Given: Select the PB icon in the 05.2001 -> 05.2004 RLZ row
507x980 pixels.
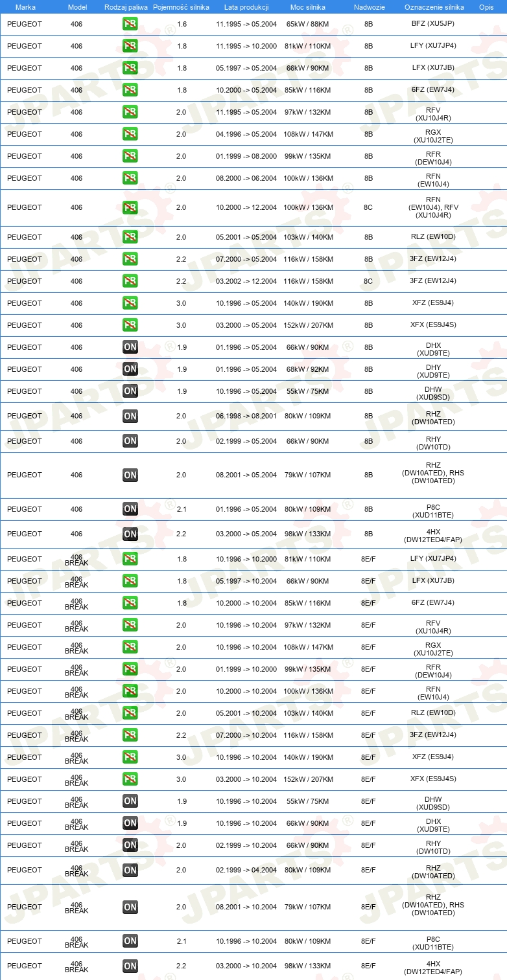Looking at the screenshot, I should (x=130, y=237).
